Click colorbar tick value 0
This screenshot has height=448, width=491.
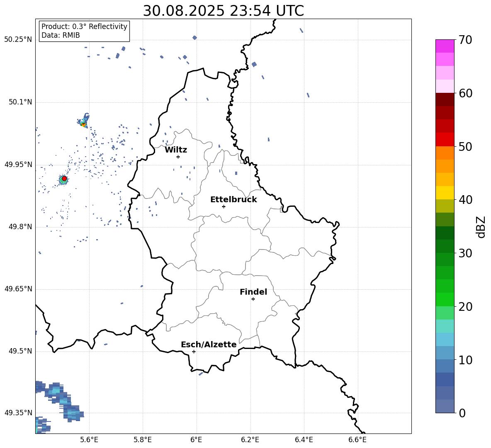click(x=462, y=413)
